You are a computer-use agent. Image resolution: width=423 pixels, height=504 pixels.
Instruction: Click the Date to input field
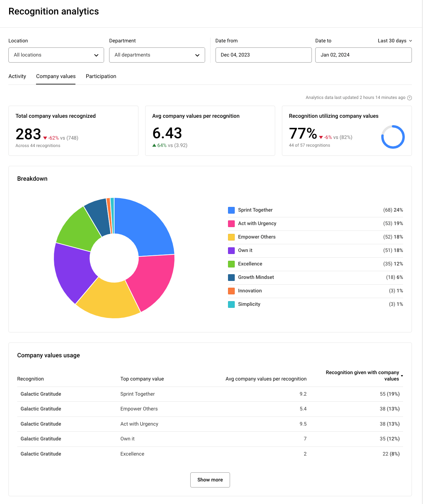[363, 55]
